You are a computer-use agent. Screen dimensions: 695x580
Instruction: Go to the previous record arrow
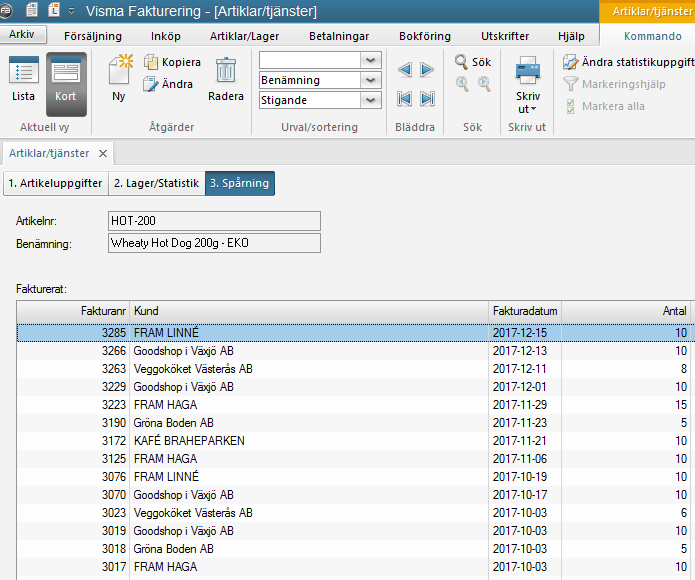(404, 70)
